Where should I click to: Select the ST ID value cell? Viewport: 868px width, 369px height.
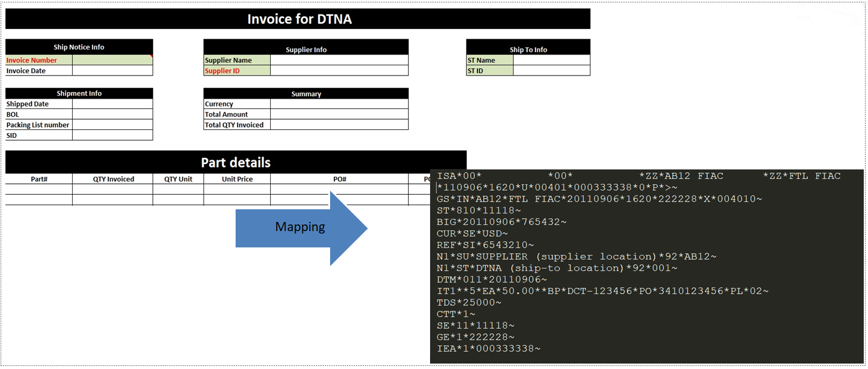pyautogui.click(x=551, y=71)
